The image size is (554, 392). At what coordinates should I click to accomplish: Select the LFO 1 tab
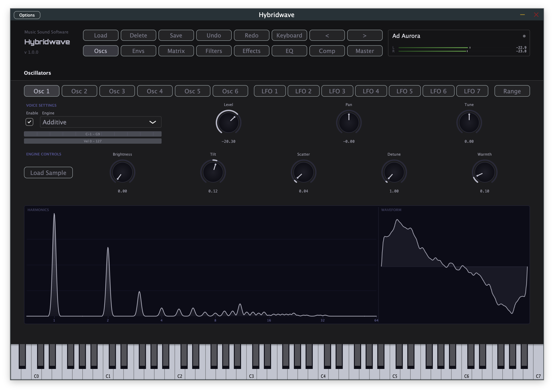click(270, 91)
